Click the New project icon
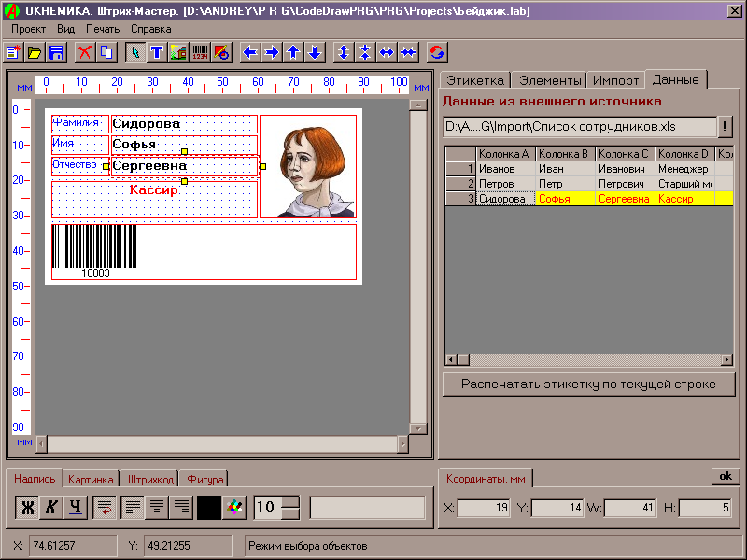Image resolution: width=747 pixels, height=560 pixels. coord(13,52)
